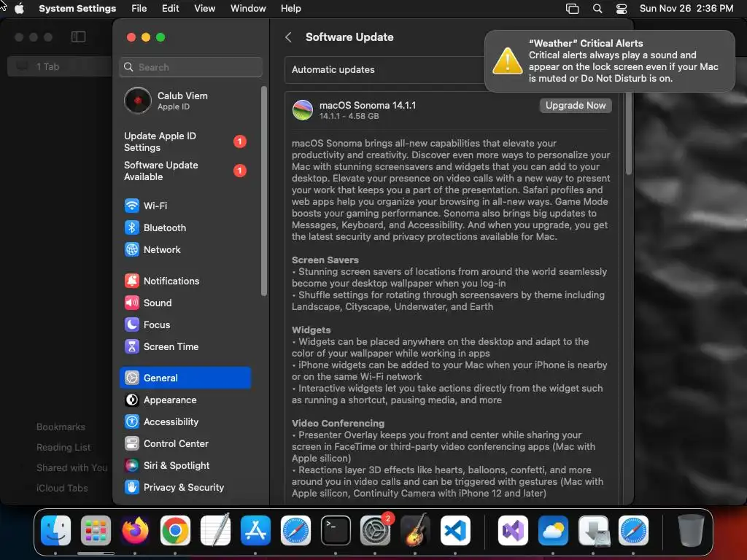
Task: Open the Trash in the Dock
Action: tap(691, 531)
